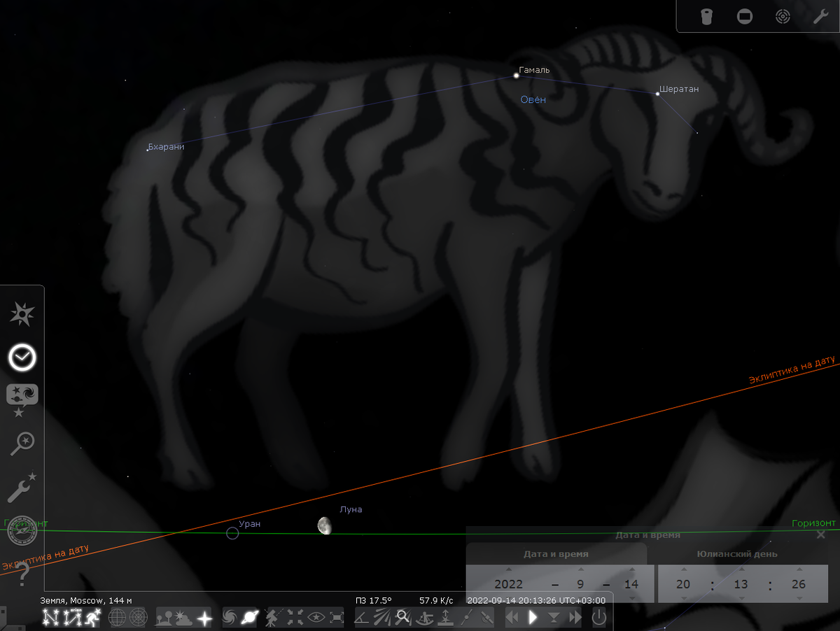Click the hour field 20
Image resolution: width=840 pixels, height=631 pixels.
683,584
